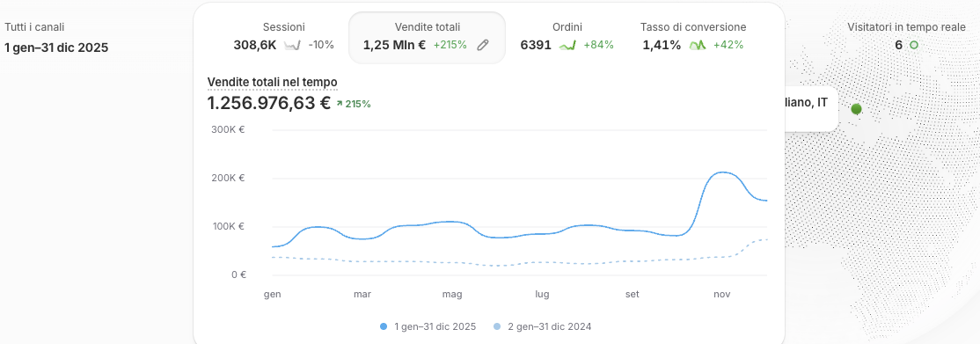Screen dimensions: 980x344
Task: Click the Sessioni sparkline icon
Action: coord(292,45)
